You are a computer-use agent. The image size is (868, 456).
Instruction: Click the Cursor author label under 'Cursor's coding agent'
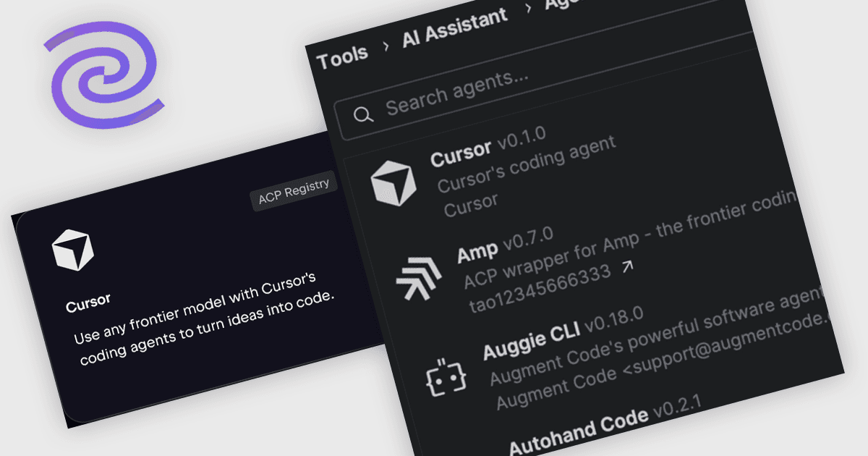click(471, 203)
